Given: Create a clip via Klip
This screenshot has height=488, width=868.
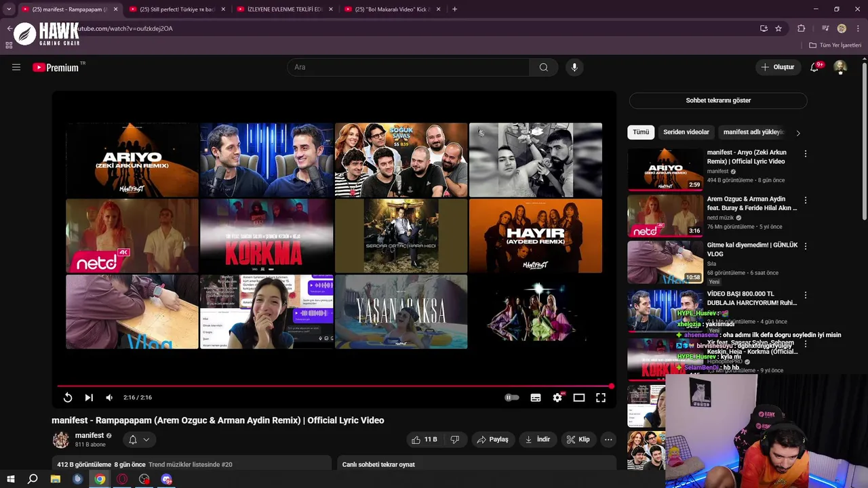Looking at the screenshot, I should tap(578, 440).
